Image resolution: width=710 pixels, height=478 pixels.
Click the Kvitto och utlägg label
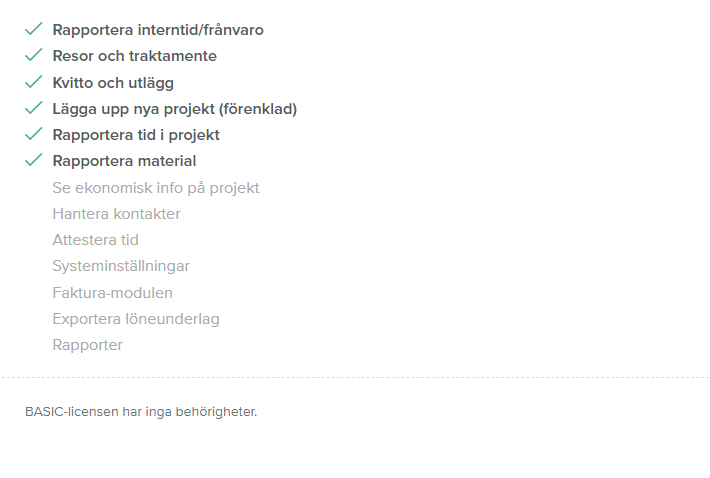pyautogui.click(x=113, y=83)
